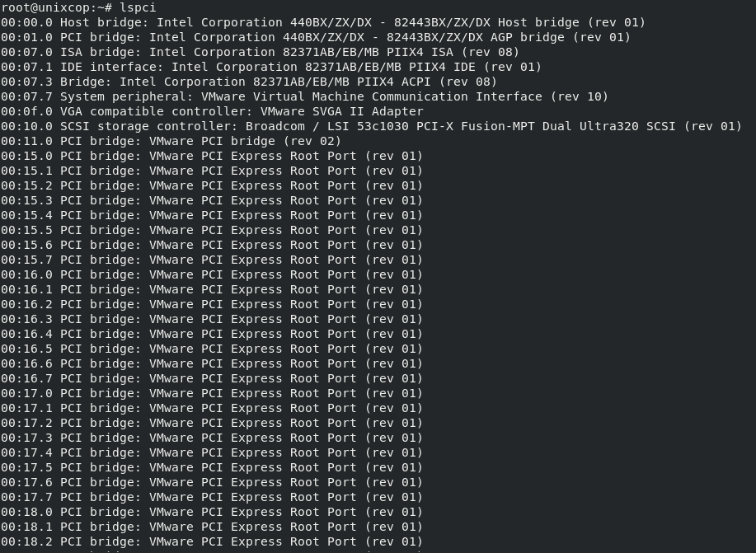Viewport: 756px width, 553px height.
Task: Select the 00:15.4 PCI Express Root Port line
Action: 212,215
